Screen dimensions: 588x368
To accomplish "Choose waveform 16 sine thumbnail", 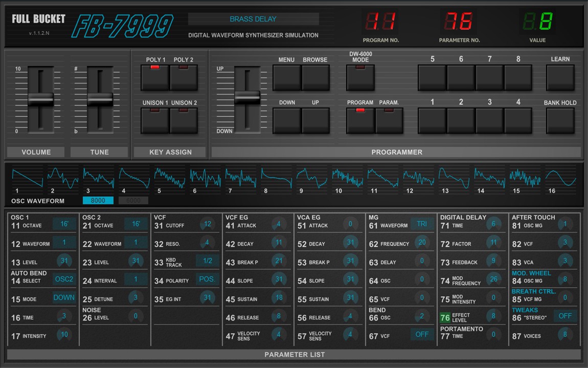I will pos(560,177).
